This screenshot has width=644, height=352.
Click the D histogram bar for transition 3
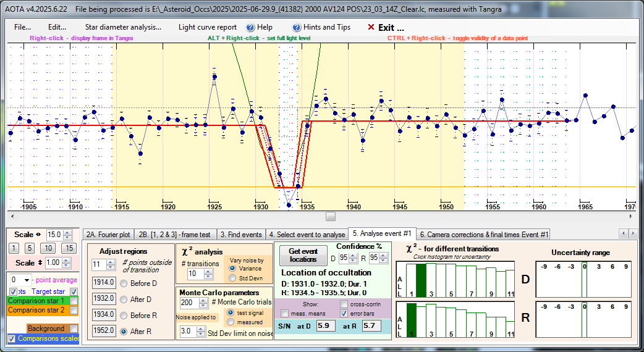tap(431, 280)
